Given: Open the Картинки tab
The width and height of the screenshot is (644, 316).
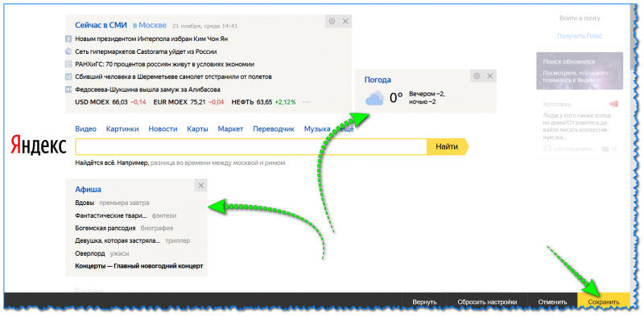Looking at the screenshot, I should pos(122,129).
